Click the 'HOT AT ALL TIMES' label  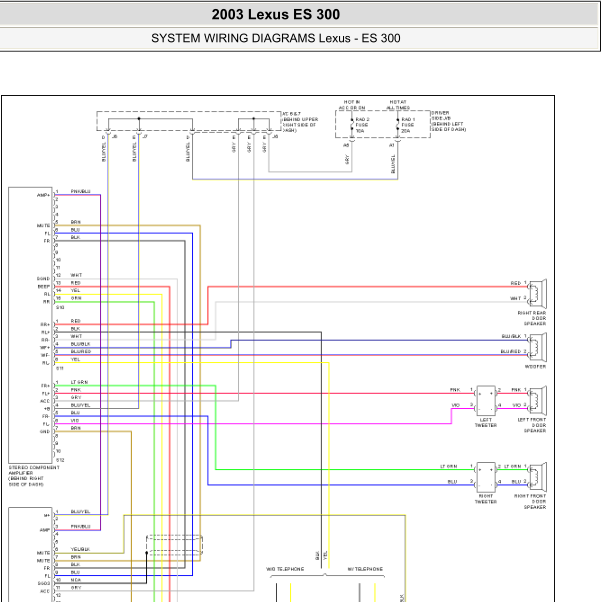[398, 105]
